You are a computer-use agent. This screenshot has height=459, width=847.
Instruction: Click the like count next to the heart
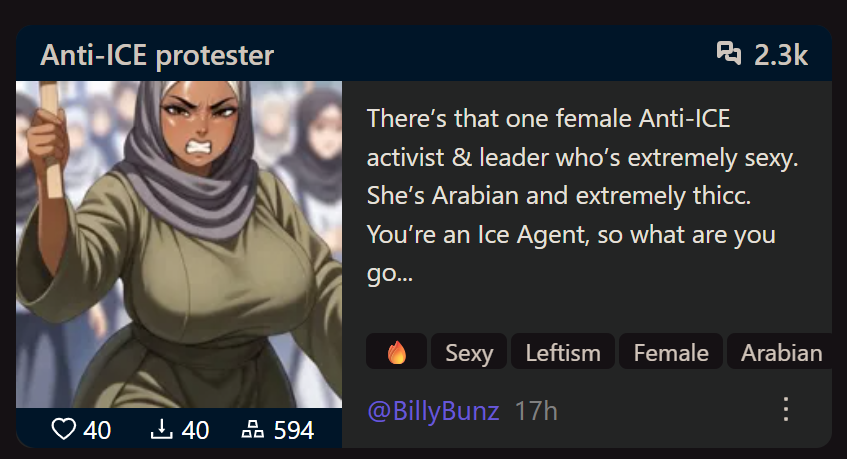(x=97, y=430)
